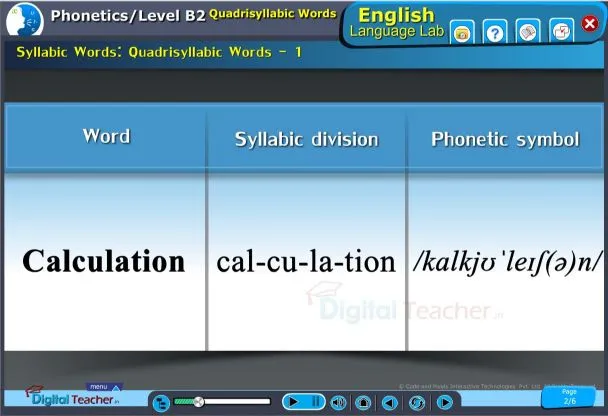Click the Digital Teacher logo
608x416 pixels.
tap(72, 398)
